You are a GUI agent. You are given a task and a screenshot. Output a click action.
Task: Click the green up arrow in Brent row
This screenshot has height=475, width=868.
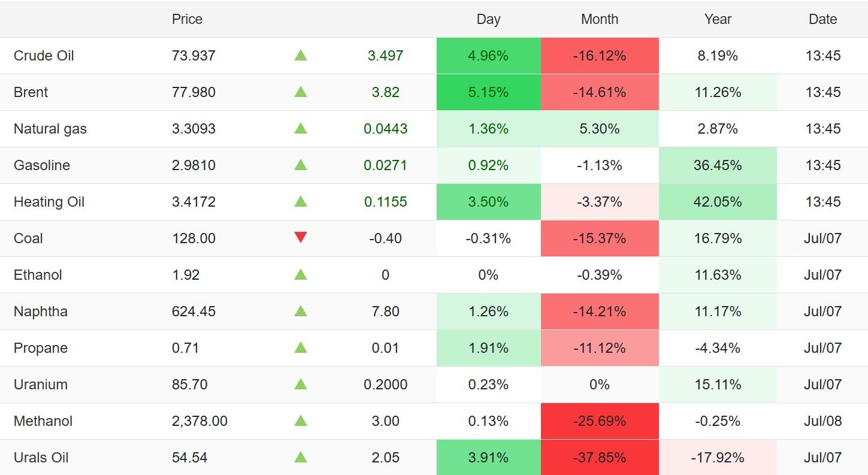(301, 92)
